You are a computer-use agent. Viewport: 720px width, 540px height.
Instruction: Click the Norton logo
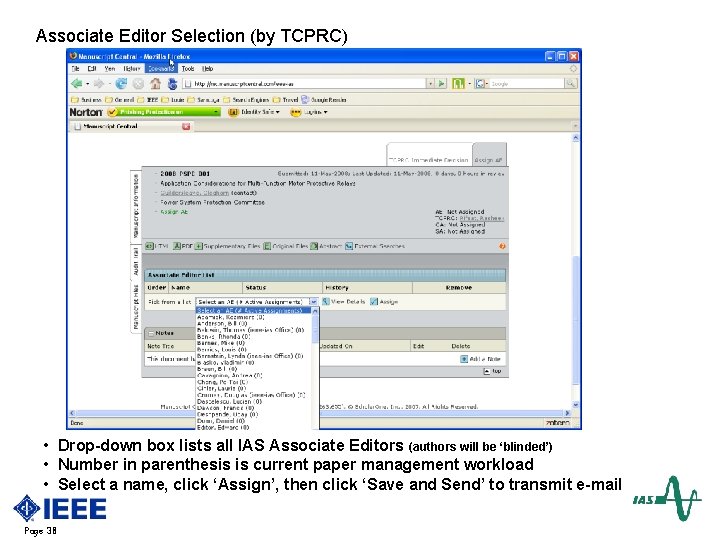(85, 112)
